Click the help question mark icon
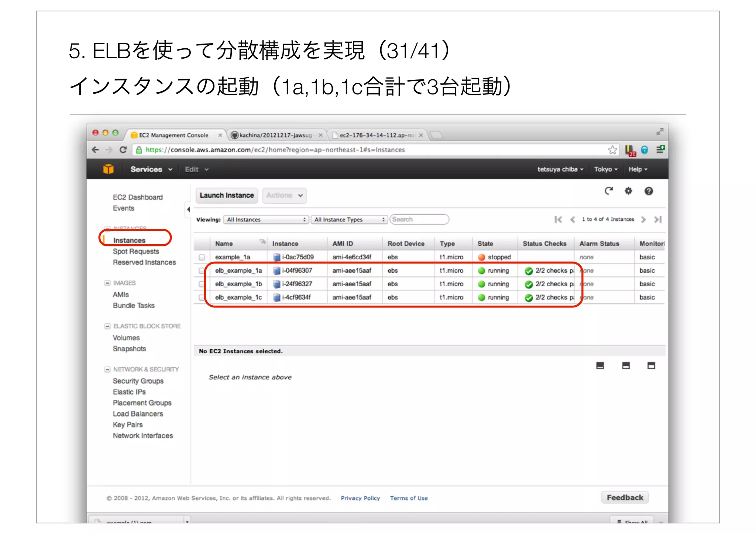 [649, 191]
